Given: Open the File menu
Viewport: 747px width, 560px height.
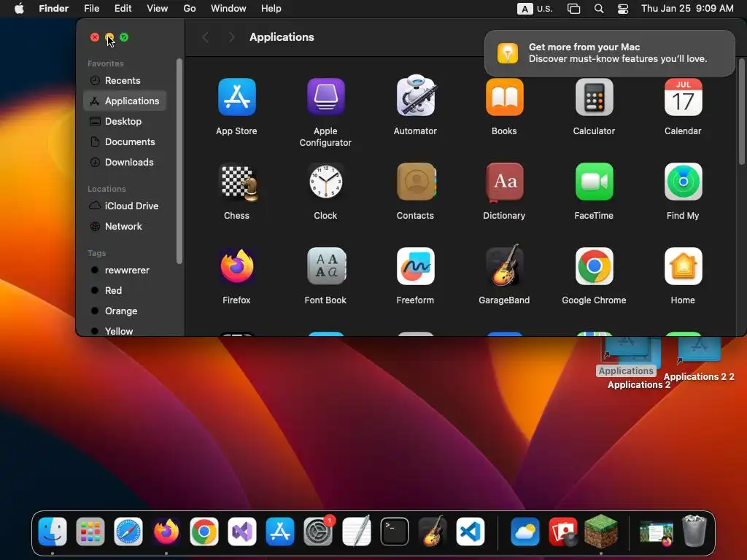Looking at the screenshot, I should tap(91, 9).
